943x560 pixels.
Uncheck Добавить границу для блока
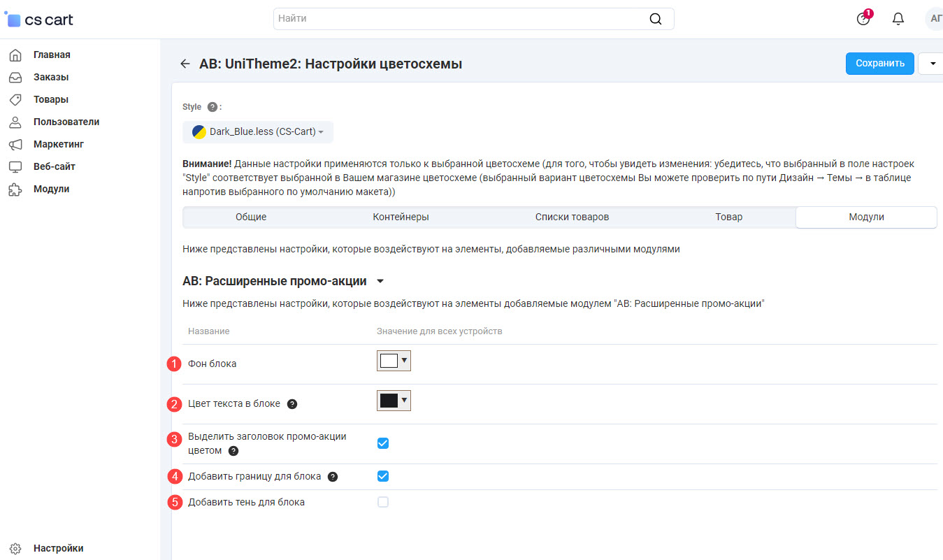(x=382, y=476)
